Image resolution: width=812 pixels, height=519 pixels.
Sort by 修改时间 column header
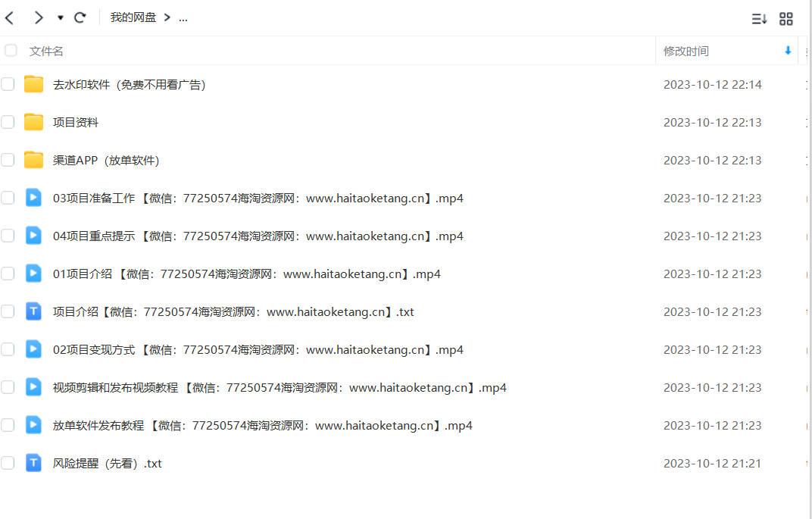point(686,52)
